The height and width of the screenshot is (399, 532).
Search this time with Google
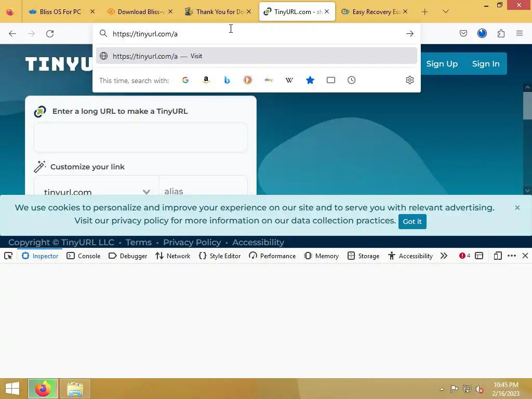click(185, 80)
